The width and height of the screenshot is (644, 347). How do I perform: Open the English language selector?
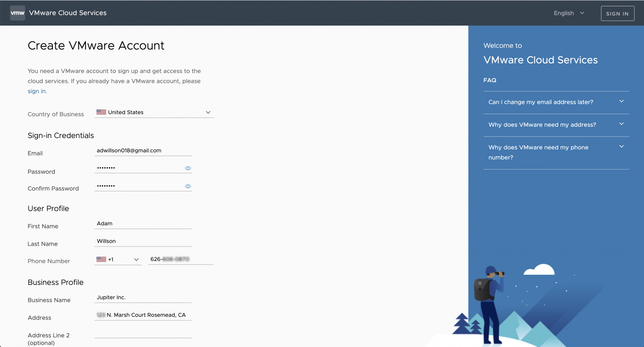tap(569, 13)
